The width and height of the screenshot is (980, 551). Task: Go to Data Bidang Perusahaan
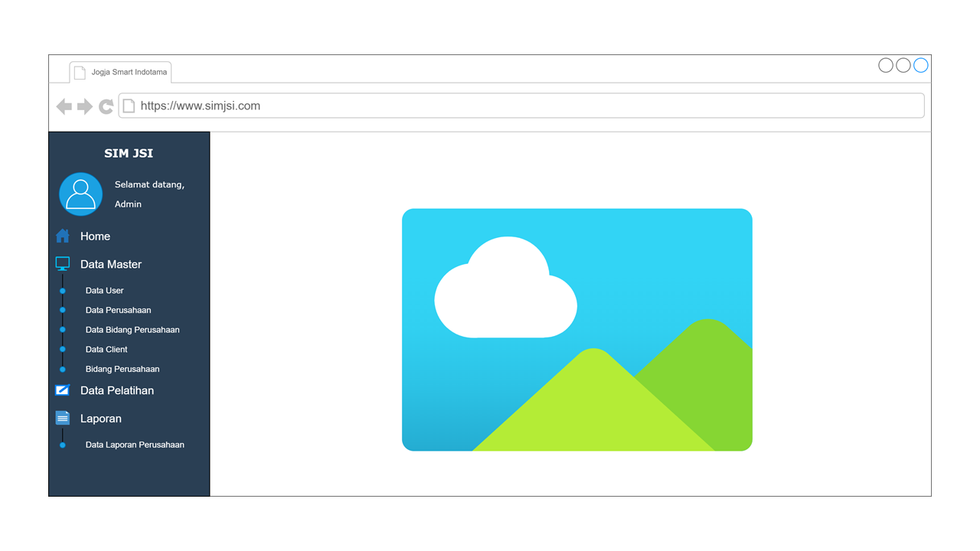pyautogui.click(x=132, y=330)
